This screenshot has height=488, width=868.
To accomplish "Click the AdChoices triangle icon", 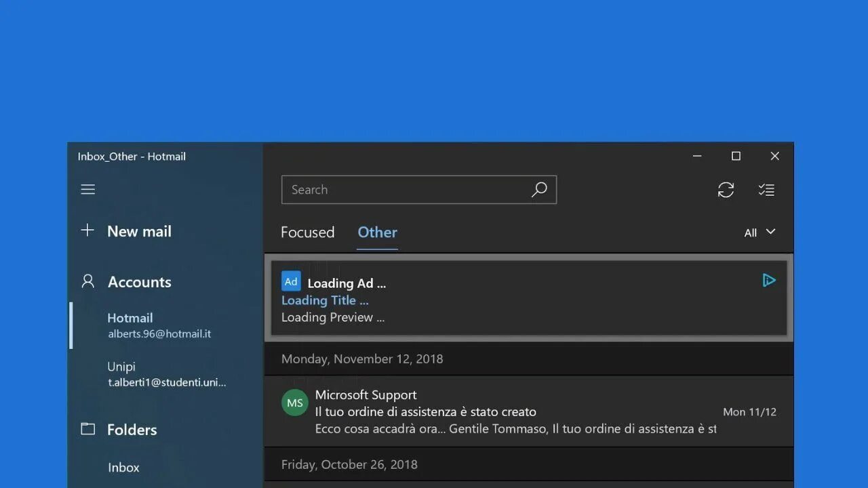I will pos(768,280).
